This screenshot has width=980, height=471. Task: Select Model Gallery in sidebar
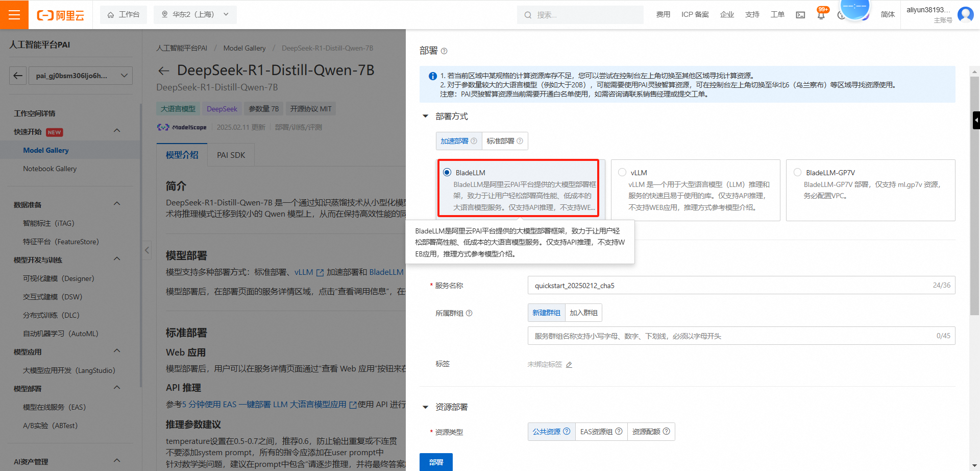[46, 150]
